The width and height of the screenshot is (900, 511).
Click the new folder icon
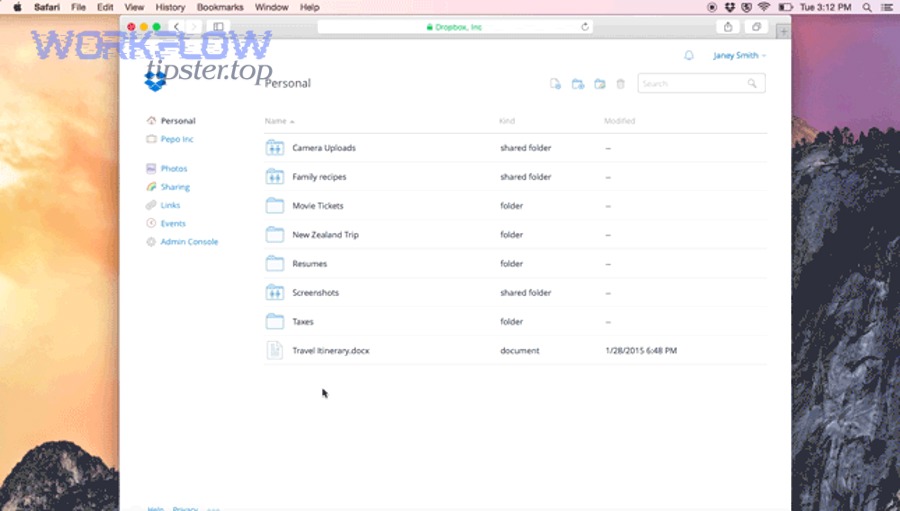577,84
